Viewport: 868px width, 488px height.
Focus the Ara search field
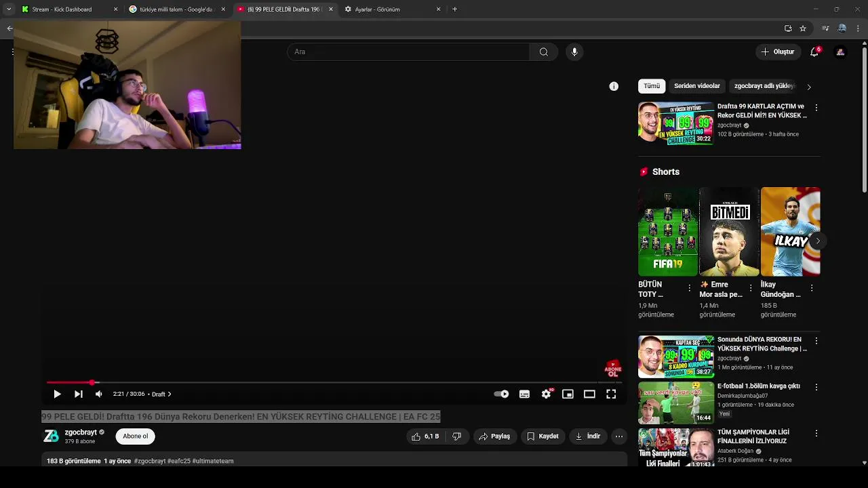[x=408, y=52]
